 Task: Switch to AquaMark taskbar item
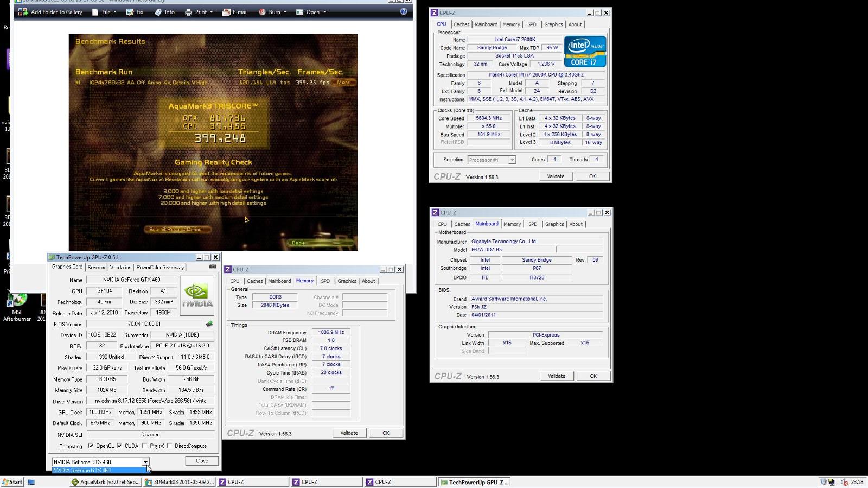click(106, 482)
